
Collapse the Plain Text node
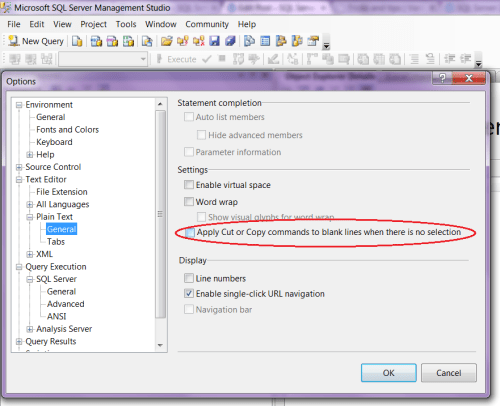(30, 217)
